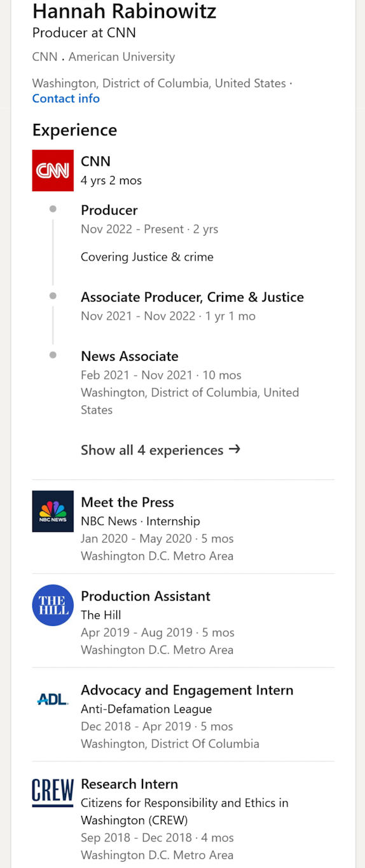The image size is (365, 868).
Task: Click the arrow next to Show all experiences
Action: click(235, 449)
